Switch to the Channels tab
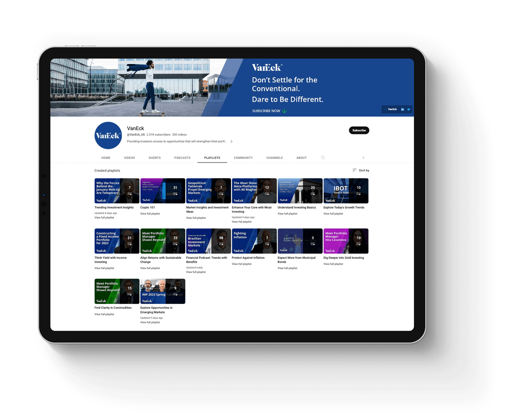Image resolution: width=523 pixels, height=420 pixels. click(274, 158)
